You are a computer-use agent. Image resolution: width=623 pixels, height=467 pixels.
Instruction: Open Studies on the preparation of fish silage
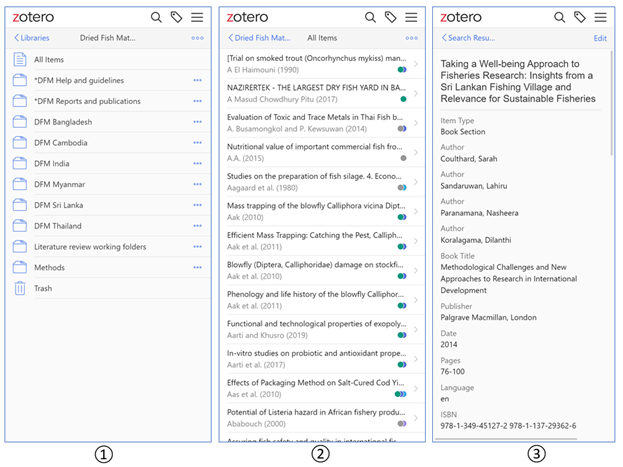[322, 182]
